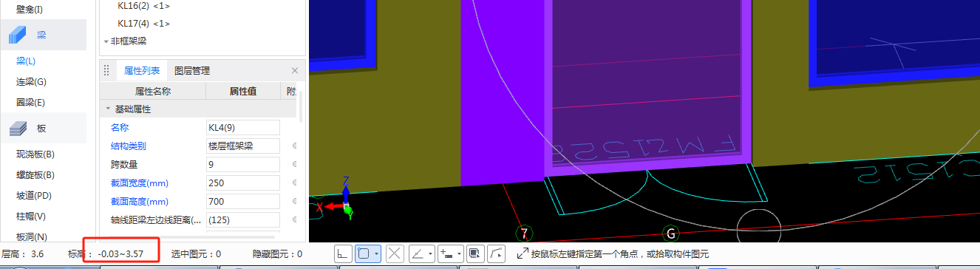
Task: Click the point-plus-length offset icon
Action: tap(446, 253)
